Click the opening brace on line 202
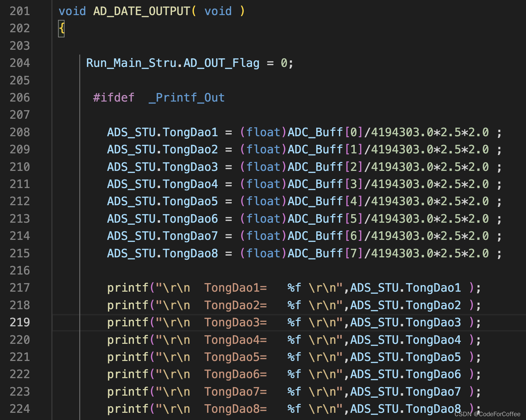The width and height of the screenshot is (526, 420). [62, 28]
